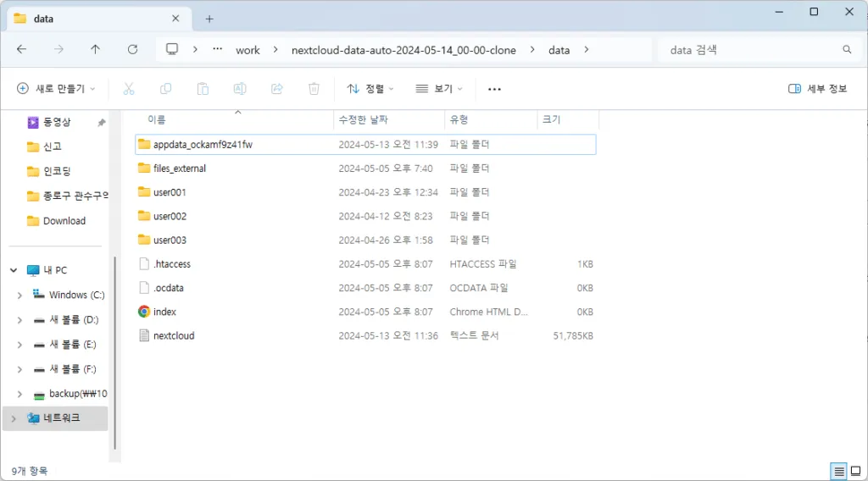The image size is (868, 481).
Task: Select the user002 folder
Action: (x=365, y=216)
